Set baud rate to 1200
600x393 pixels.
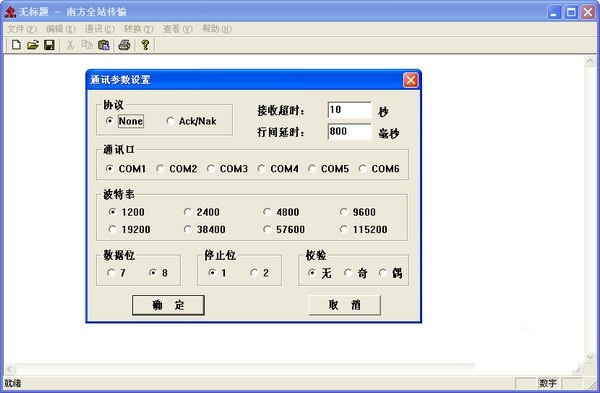click(x=126, y=212)
